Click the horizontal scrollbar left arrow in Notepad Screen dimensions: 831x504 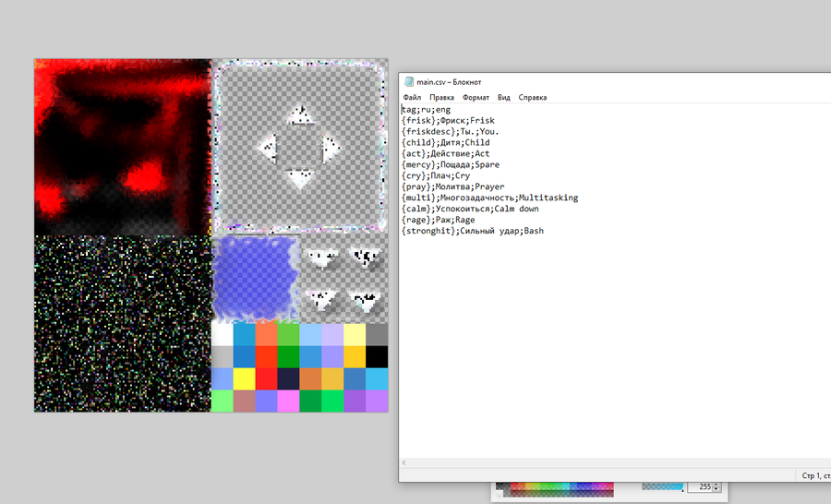pos(403,462)
